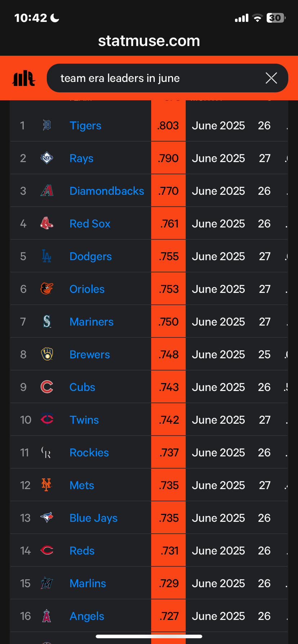Select the Diamondbacks logo icon
This screenshot has height=644, width=298.
pos(47,191)
